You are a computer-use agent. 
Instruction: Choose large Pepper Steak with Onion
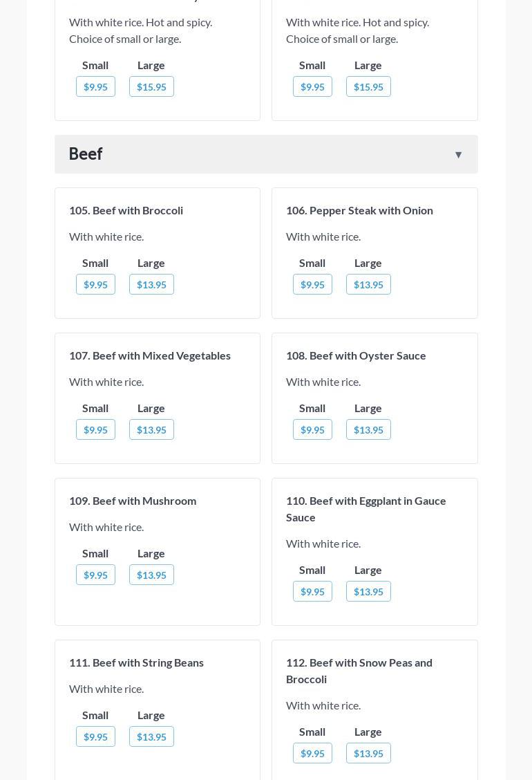tap(368, 284)
